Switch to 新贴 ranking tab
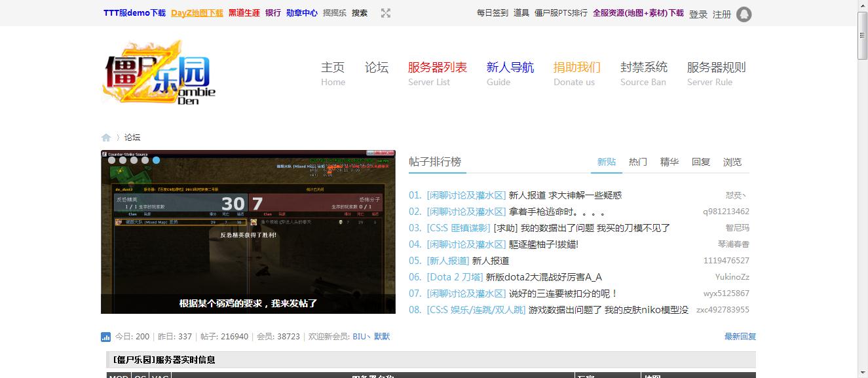Image resolution: width=868 pixels, height=378 pixels. tap(607, 162)
